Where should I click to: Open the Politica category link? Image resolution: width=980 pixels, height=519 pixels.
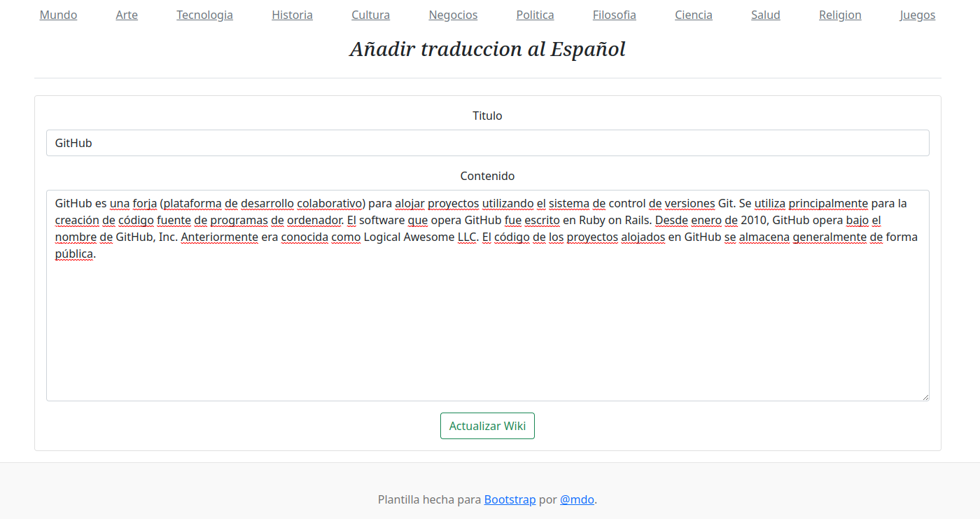click(535, 15)
